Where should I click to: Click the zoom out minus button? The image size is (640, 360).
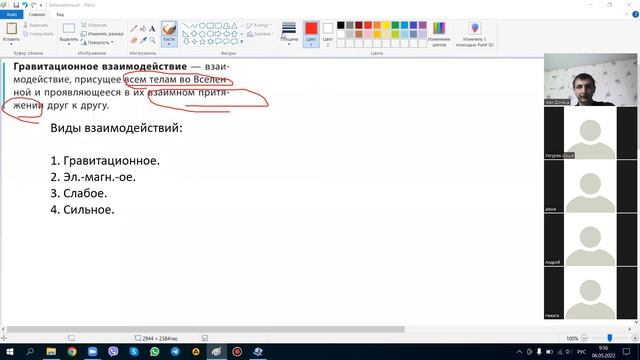coord(584,338)
